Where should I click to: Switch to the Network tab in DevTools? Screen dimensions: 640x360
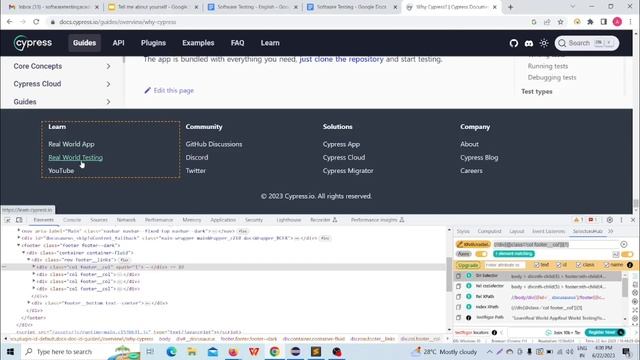tap(126, 220)
